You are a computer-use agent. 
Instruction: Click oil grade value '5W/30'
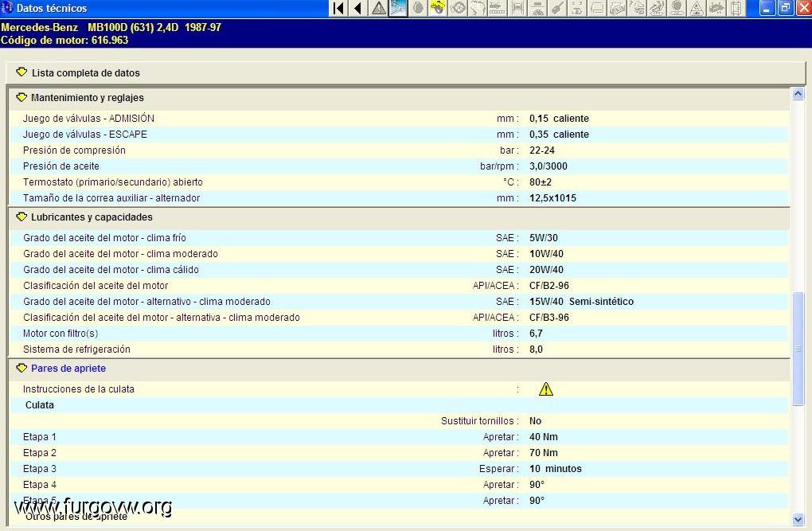543,238
